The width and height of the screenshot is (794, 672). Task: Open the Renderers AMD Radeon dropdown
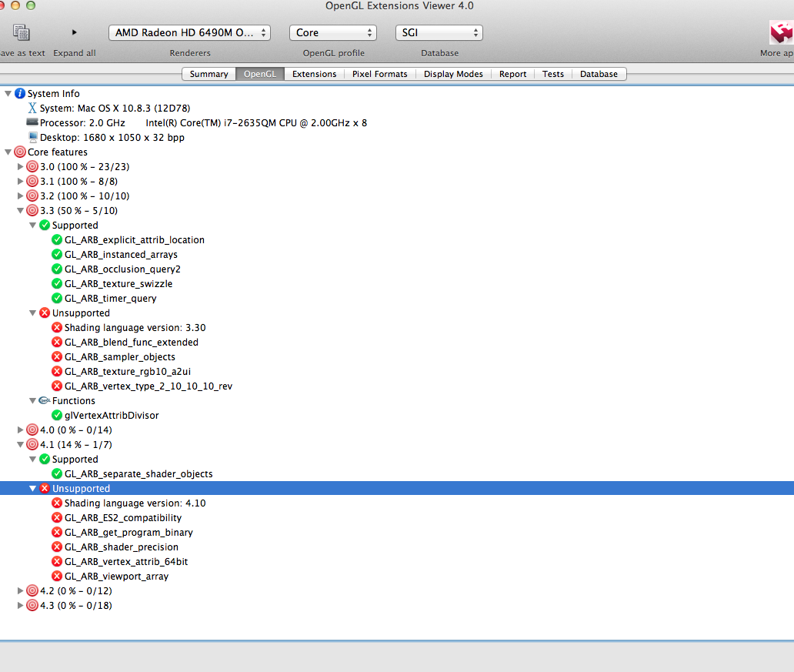click(190, 33)
